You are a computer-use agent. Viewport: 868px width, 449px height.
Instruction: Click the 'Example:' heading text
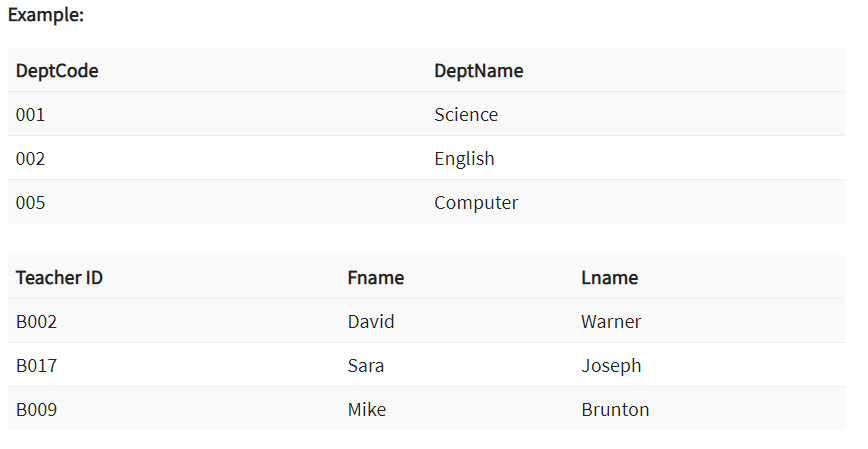(46, 16)
